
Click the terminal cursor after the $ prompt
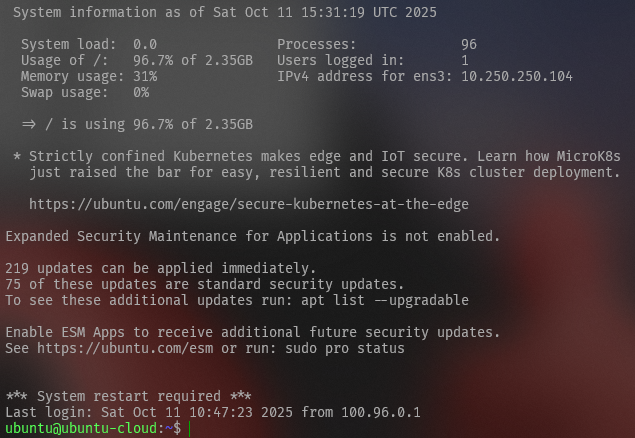point(190,429)
